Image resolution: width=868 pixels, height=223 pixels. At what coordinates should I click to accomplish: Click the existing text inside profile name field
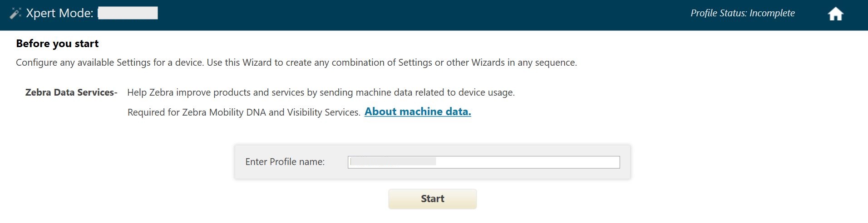pos(393,162)
